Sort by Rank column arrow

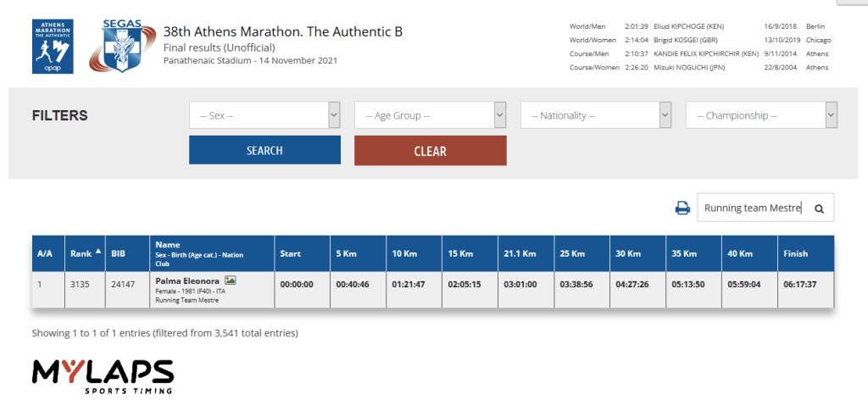[97, 252]
